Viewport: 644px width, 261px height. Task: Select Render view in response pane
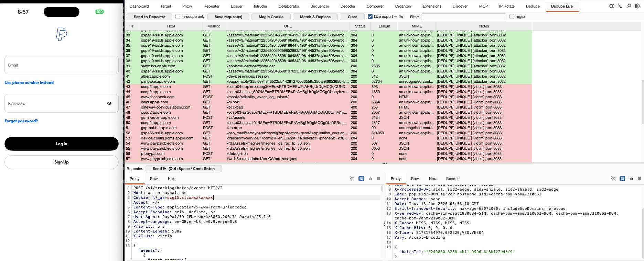452,179
